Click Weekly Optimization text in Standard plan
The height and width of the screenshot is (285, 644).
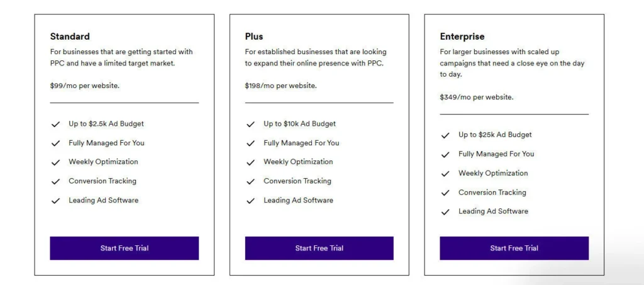(103, 162)
